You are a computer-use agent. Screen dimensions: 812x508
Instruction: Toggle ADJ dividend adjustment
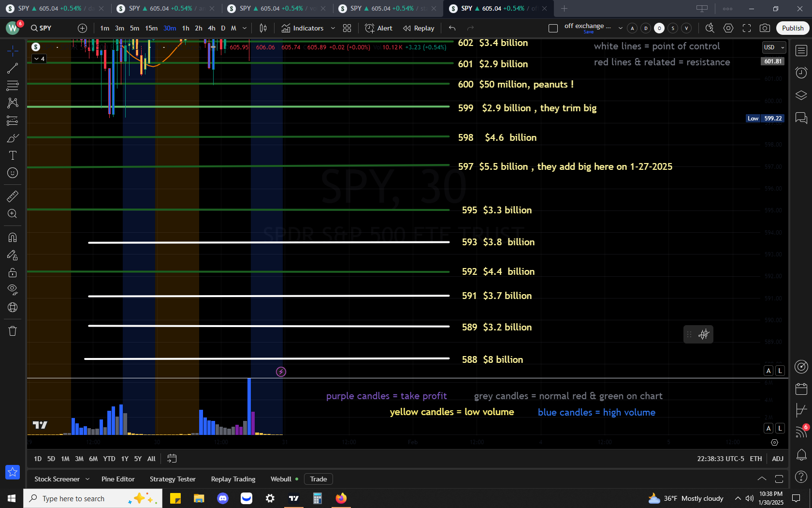point(778,459)
